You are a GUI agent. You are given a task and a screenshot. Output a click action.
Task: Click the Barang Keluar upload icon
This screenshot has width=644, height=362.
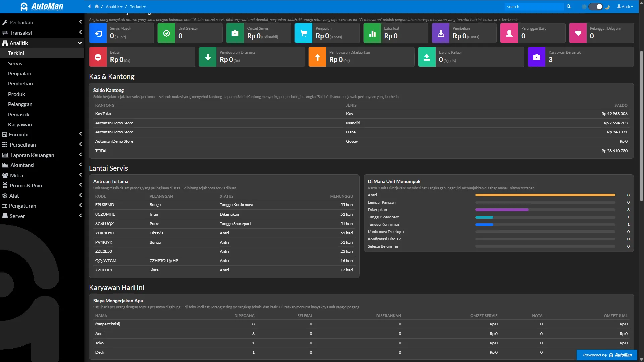pos(427,57)
